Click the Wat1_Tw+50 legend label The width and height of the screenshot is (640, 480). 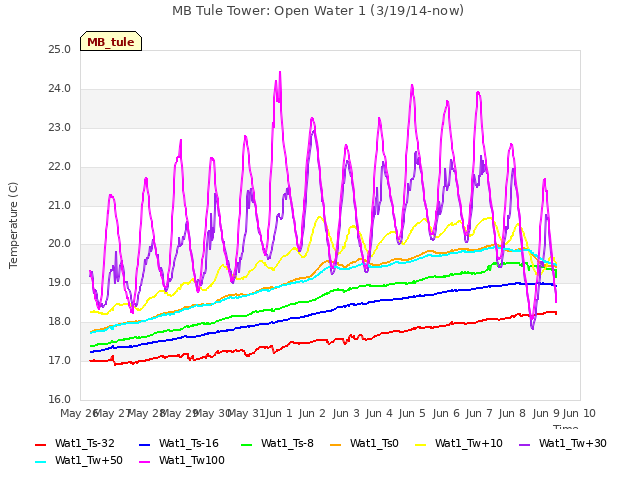tap(89, 461)
